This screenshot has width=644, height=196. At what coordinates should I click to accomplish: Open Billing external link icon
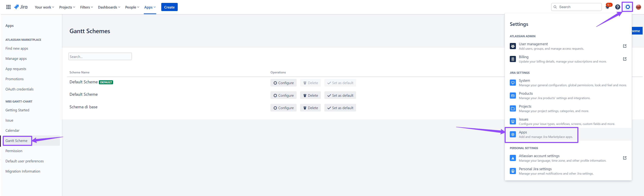coord(625,59)
